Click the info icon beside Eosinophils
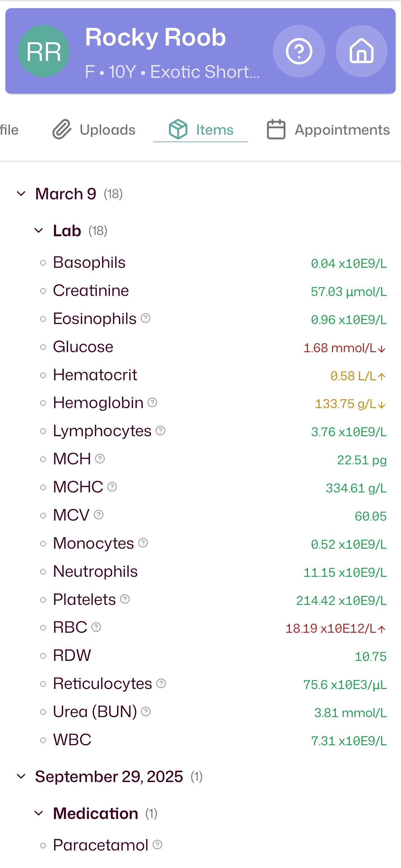 point(146,318)
